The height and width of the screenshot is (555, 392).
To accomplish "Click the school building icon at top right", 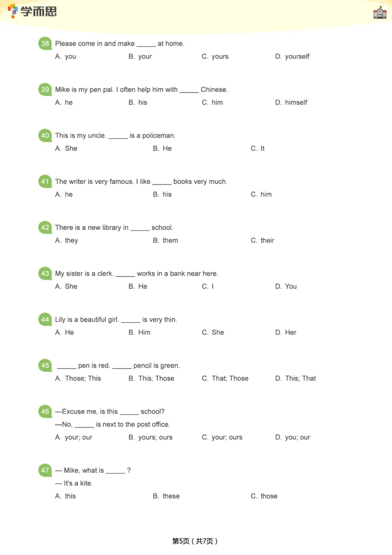I will point(380,13).
